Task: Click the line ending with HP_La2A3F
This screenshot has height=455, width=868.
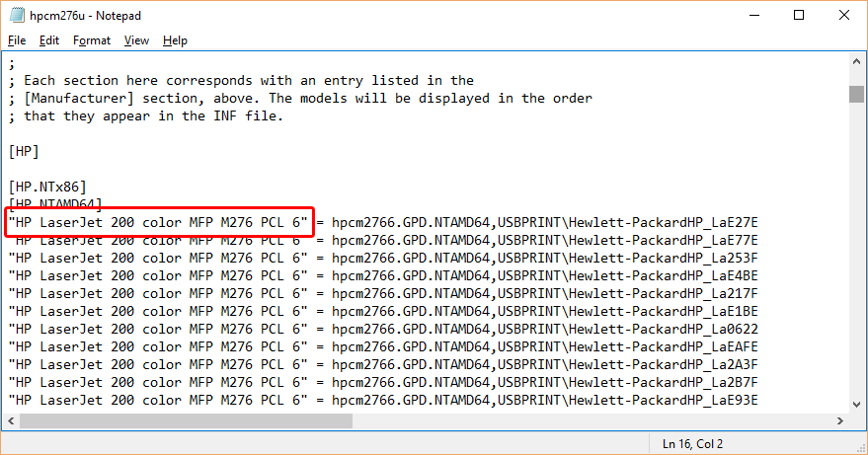Action: point(383,364)
